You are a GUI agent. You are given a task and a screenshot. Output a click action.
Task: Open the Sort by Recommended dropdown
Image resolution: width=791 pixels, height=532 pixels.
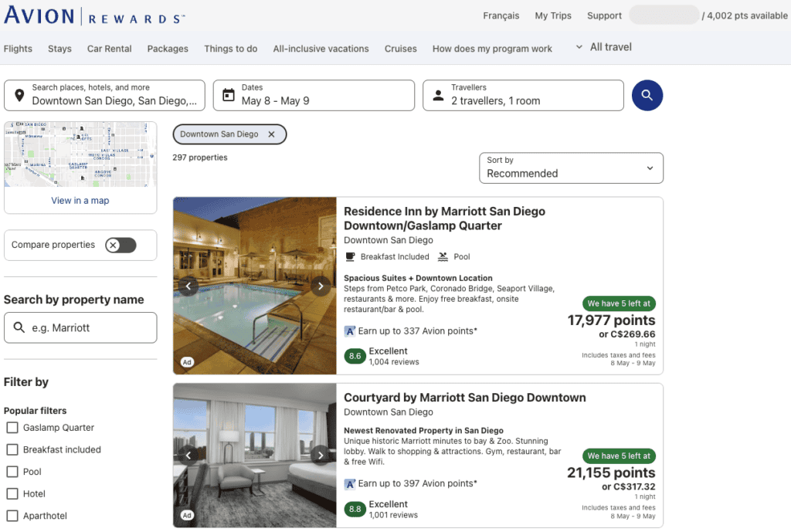tap(571, 168)
